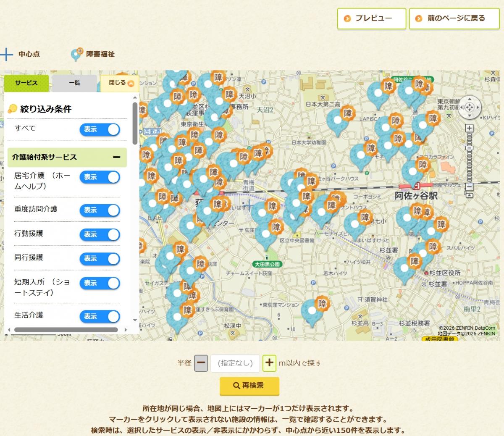
Task: Zoom in with the map plus icon
Action: (469, 127)
